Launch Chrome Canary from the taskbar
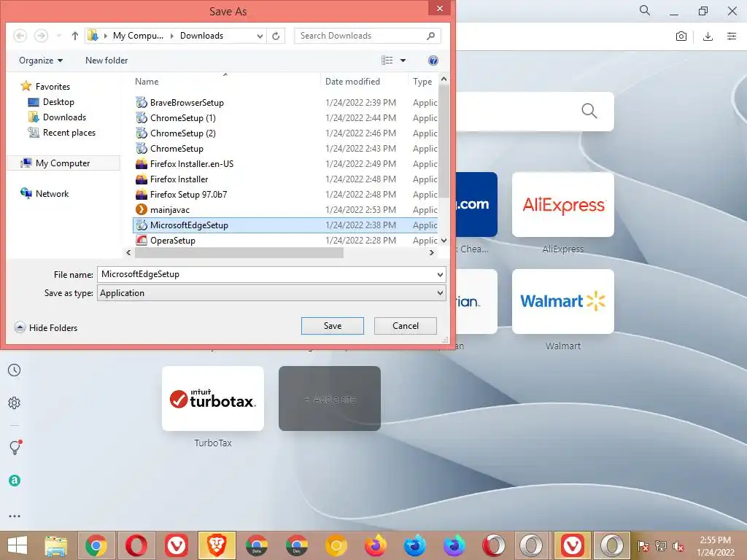 click(x=336, y=545)
